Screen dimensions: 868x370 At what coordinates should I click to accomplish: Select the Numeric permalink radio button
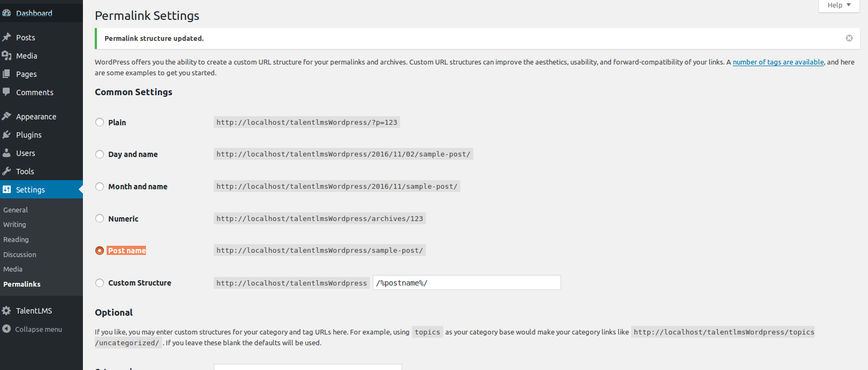pos(100,218)
